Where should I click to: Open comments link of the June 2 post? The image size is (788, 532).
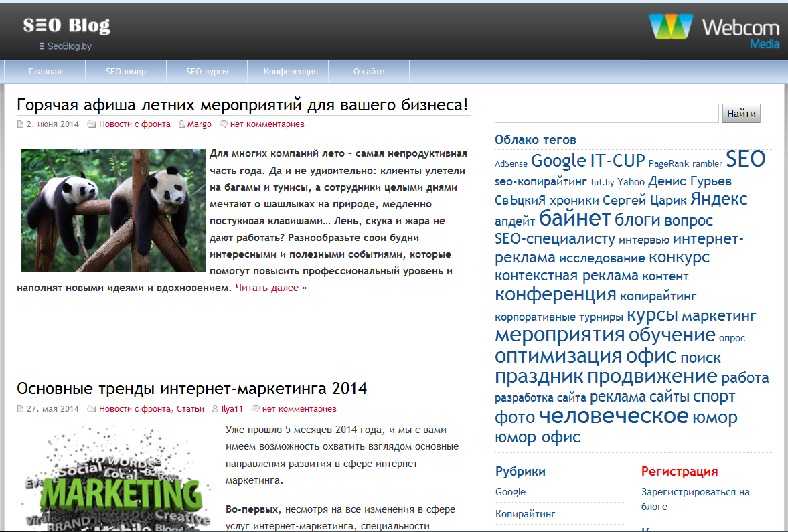pyautogui.click(x=267, y=124)
